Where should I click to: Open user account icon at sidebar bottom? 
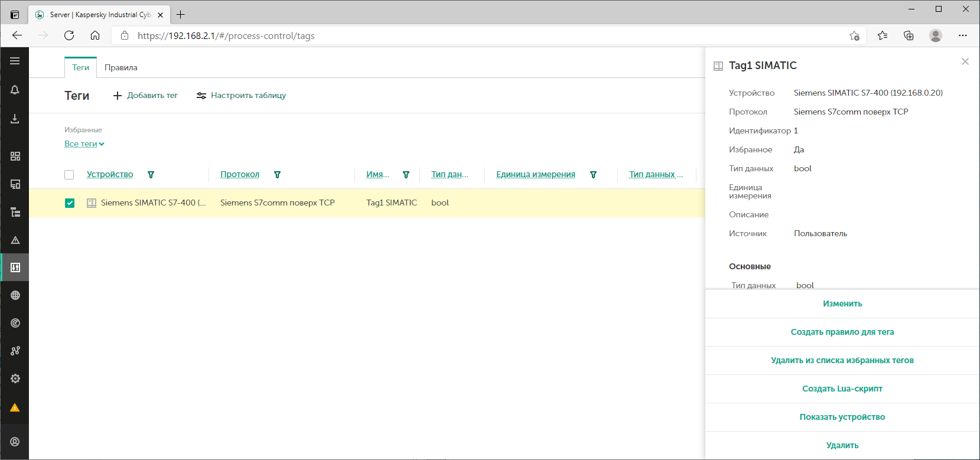click(15, 442)
